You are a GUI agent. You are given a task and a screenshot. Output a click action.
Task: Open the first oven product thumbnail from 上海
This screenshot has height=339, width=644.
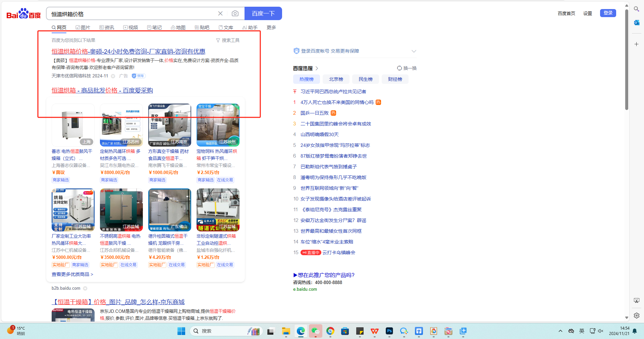tap(73, 125)
